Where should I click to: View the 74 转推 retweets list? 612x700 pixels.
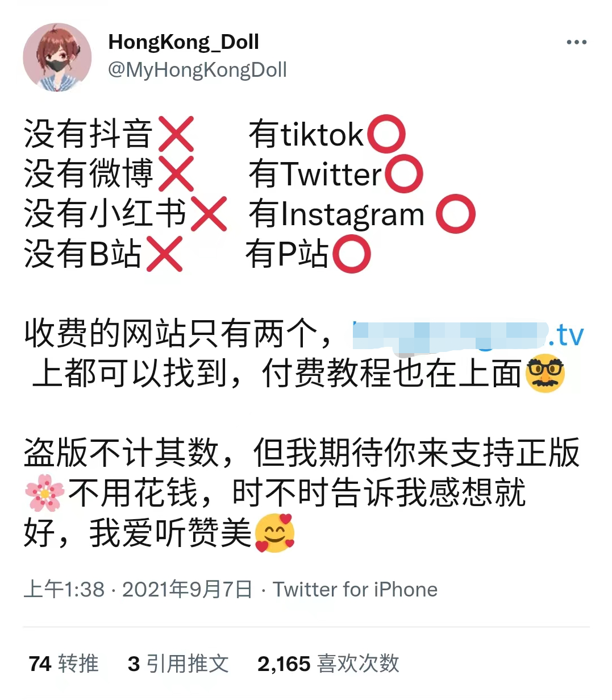click(64, 664)
